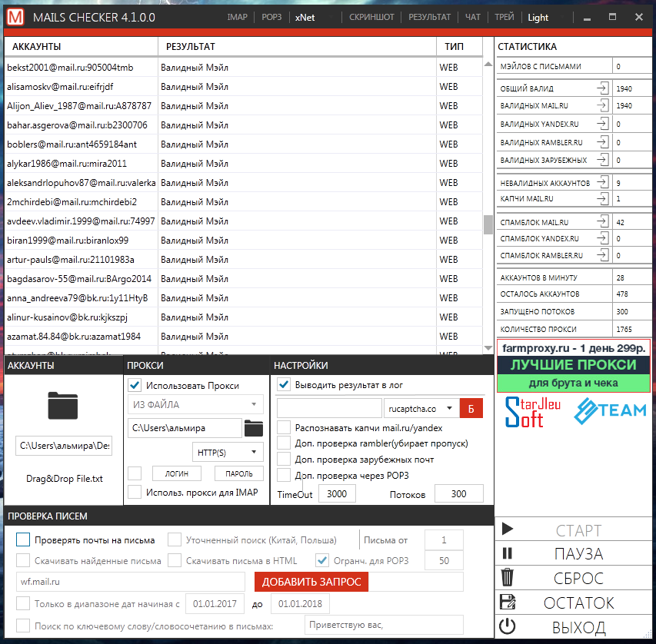
Task: Expand the HTTP(S) proxy type dropdown
Action: [x=227, y=451]
